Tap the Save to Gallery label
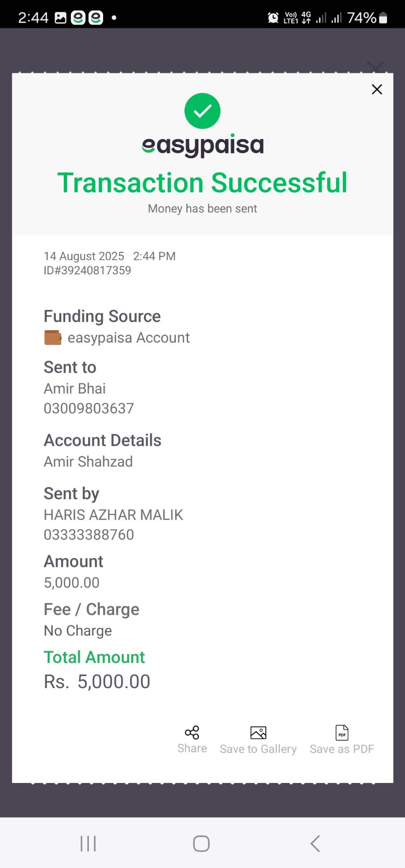 point(258,749)
